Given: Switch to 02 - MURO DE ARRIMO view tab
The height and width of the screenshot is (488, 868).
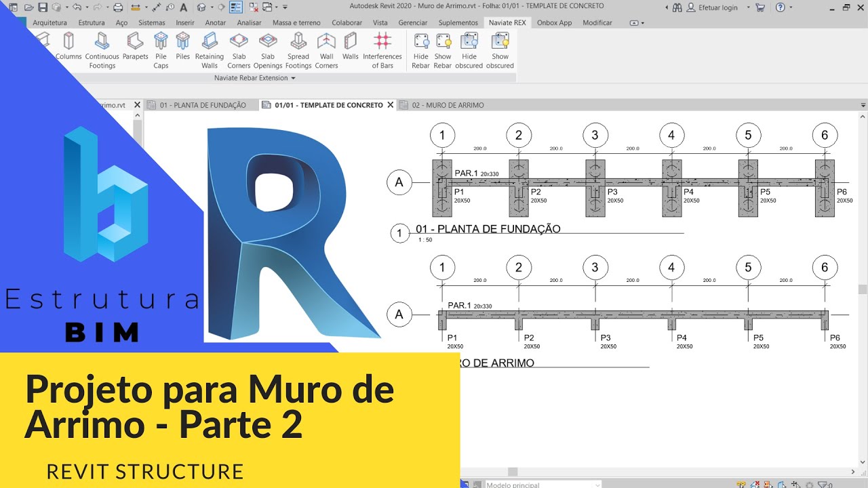Looking at the screenshot, I should point(448,105).
